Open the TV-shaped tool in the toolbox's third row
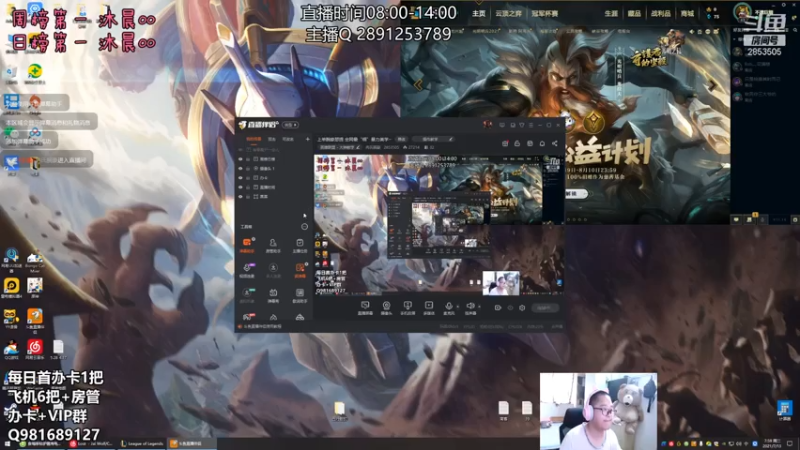This screenshot has height=450, width=800. tap(273, 294)
